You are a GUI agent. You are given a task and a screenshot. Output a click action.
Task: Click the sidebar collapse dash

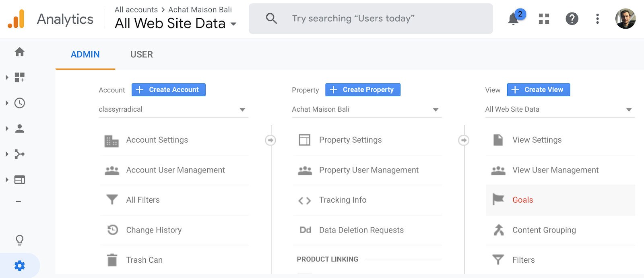click(x=19, y=201)
